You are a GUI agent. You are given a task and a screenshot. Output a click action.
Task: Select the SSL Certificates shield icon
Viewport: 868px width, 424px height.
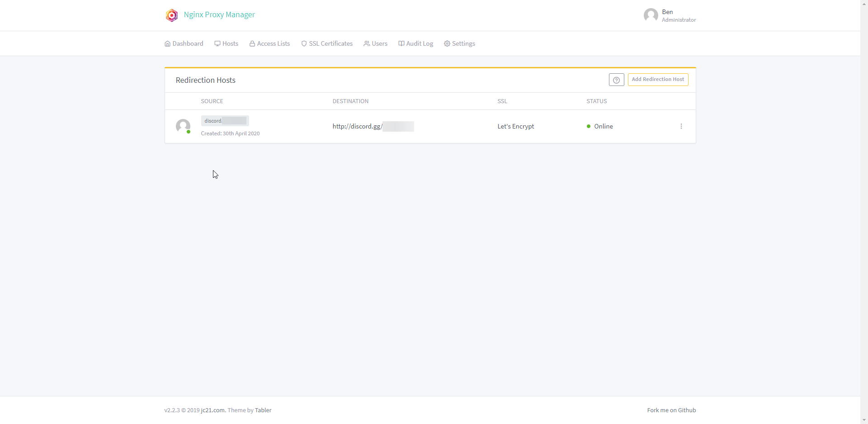coord(304,43)
